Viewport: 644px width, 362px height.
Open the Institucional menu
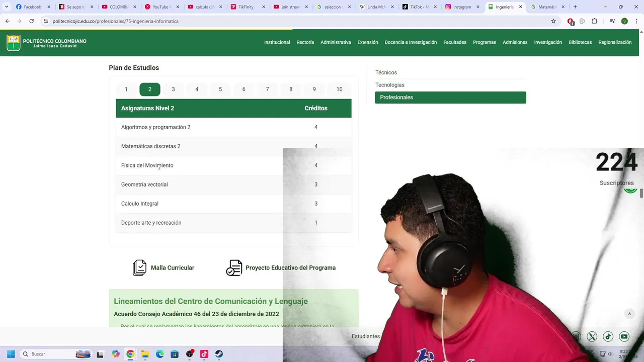(x=277, y=42)
